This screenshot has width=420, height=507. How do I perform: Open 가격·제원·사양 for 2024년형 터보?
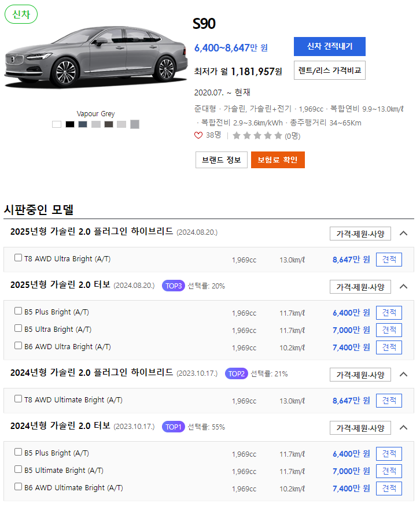point(360,428)
